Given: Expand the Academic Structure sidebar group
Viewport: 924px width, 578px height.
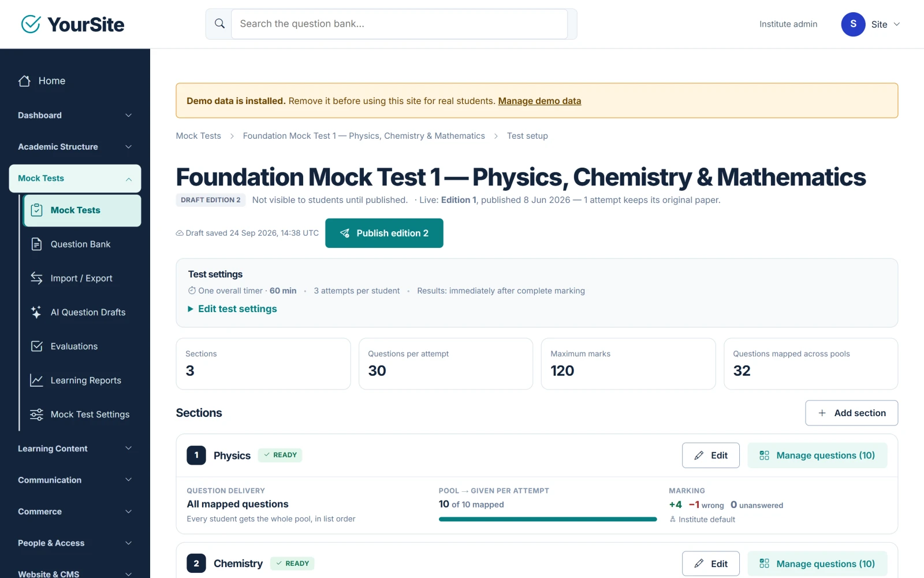Looking at the screenshot, I should pos(75,147).
